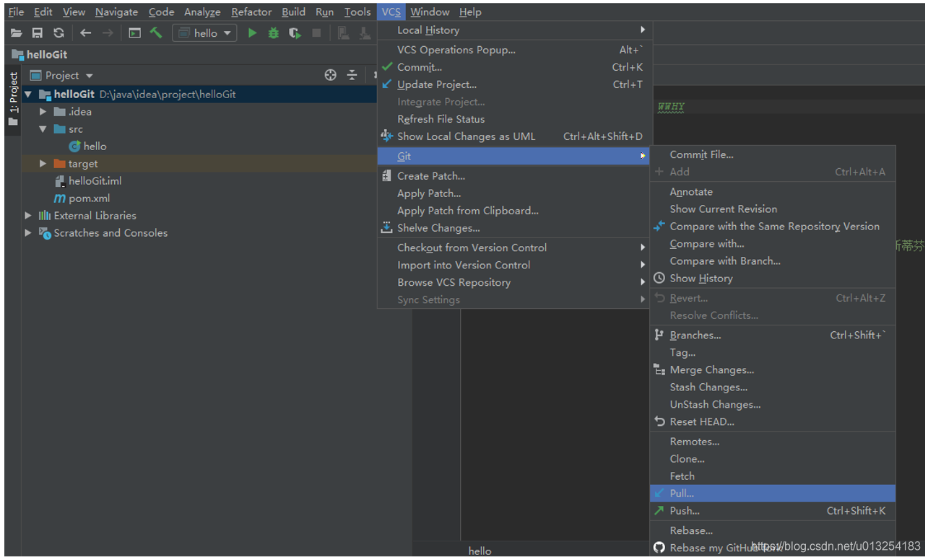Click the Save All toolbar icon
Viewport: 928px width, 560px height.
tap(38, 33)
